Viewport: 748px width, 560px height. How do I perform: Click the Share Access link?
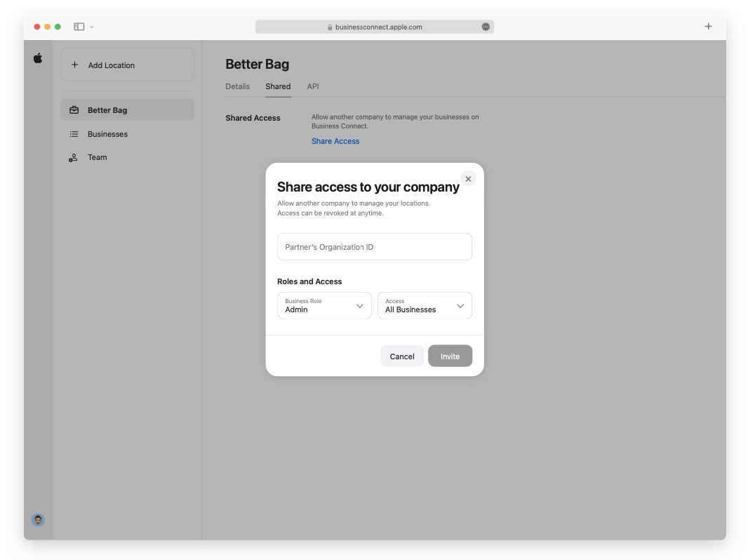click(x=335, y=141)
